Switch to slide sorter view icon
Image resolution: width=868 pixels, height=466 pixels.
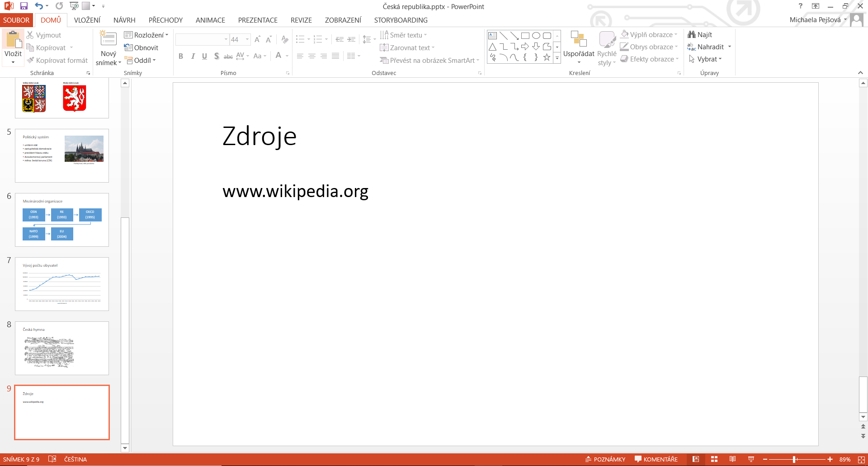point(714,459)
